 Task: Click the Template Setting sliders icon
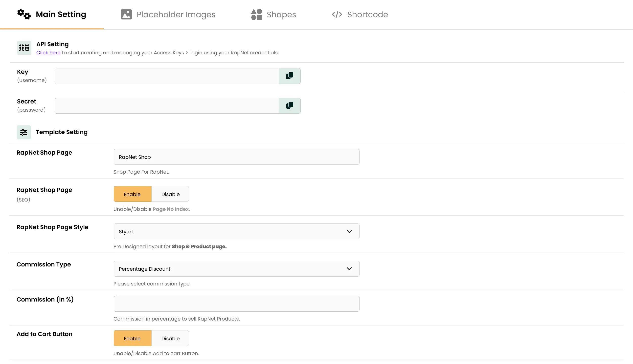point(24,132)
